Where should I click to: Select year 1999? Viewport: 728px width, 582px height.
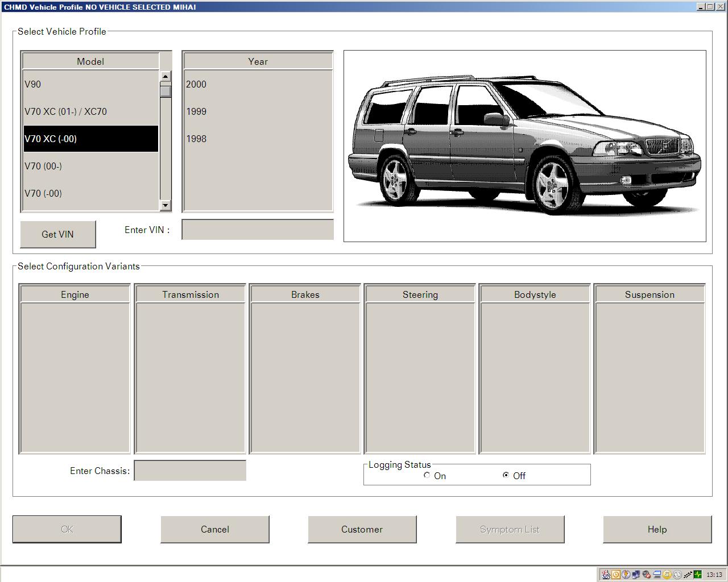point(258,111)
